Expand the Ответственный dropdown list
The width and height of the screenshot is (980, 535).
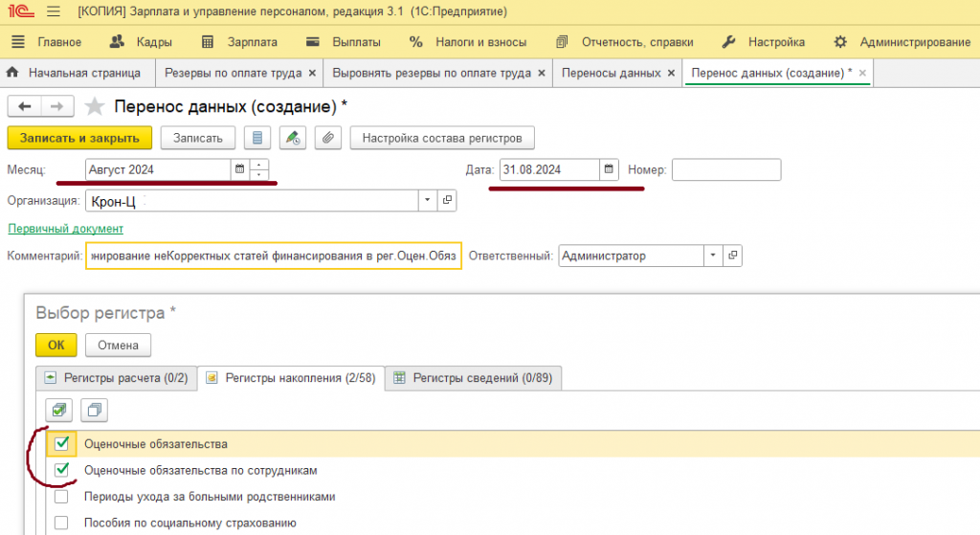713,256
